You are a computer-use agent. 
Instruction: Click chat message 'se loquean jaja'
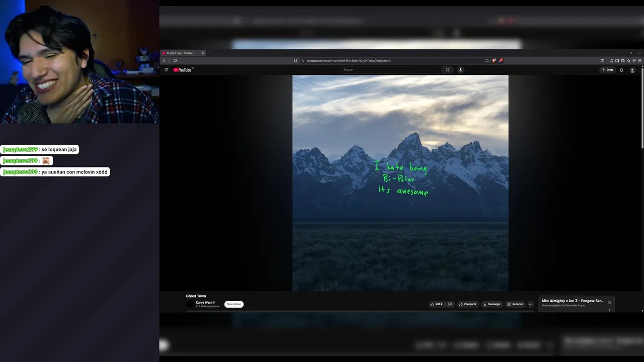click(x=59, y=149)
